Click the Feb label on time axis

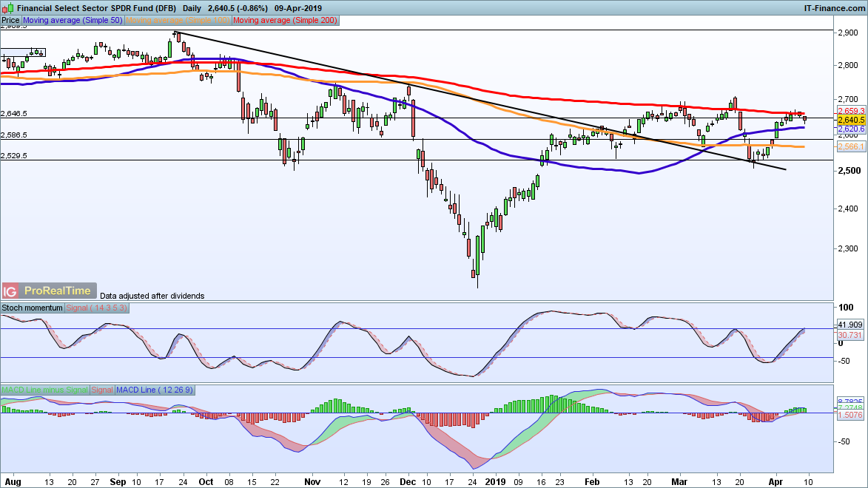(x=592, y=482)
